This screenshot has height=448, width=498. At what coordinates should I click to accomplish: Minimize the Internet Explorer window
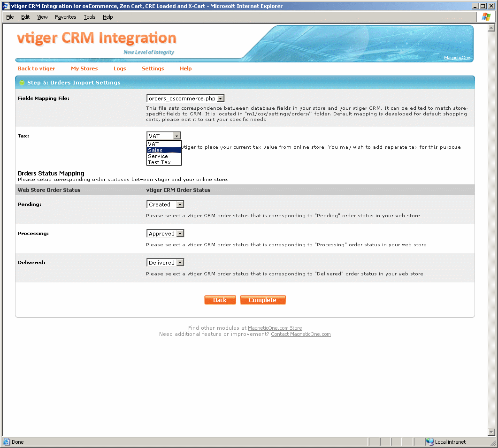475,6
